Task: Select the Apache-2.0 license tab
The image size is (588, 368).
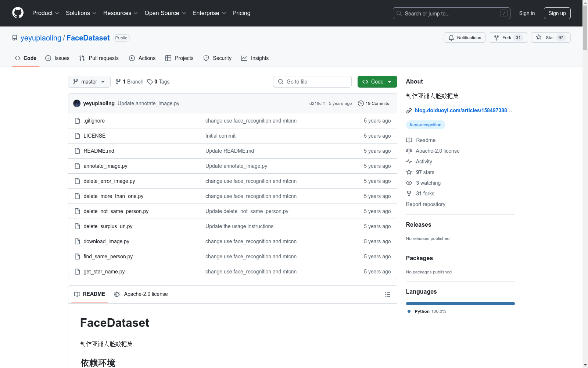Action: click(141, 294)
